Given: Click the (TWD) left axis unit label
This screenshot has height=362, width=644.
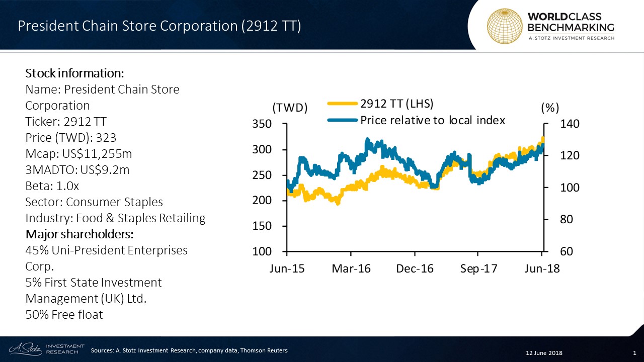Looking at the screenshot, I should [290, 108].
